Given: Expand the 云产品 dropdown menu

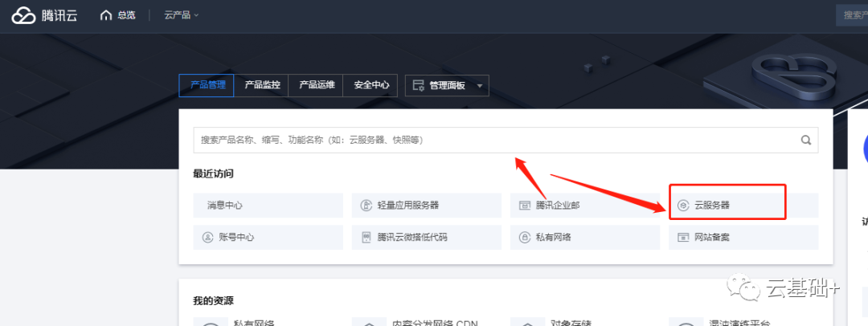Looking at the screenshot, I should pos(181,15).
